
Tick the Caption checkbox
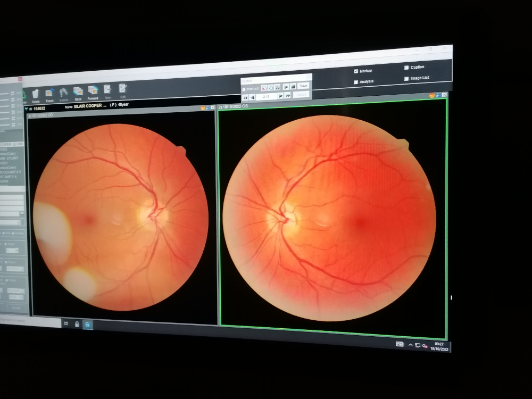coord(406,68)
